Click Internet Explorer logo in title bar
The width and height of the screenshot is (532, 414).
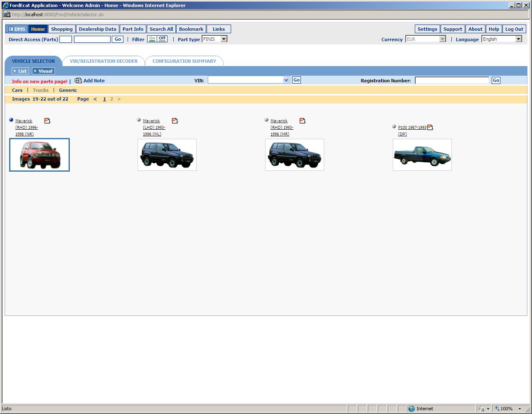point(6,5)
